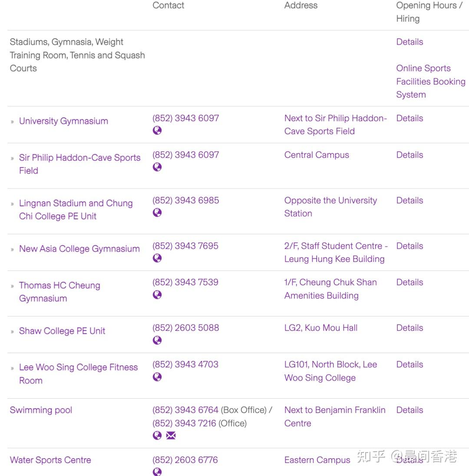Open the Sir Philip Haddon-Cave Sports Field page
Viewport: 469px width, 476px height.
79,164
